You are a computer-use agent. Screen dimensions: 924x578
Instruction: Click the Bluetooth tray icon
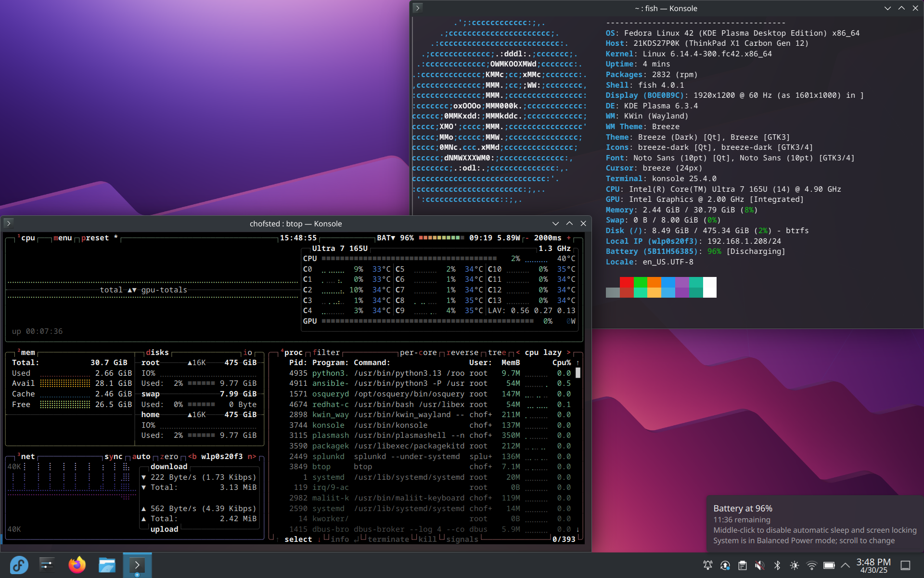(777, 565)
